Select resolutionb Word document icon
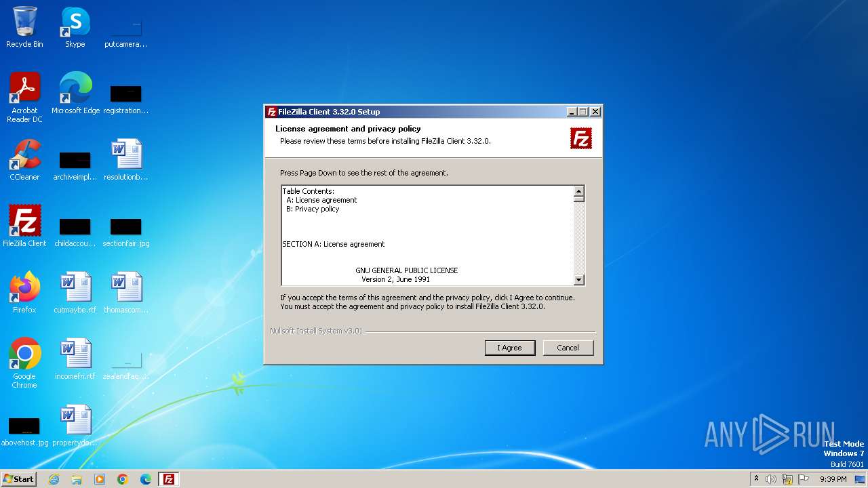The image size is (868, 488). [x=126, y=160]
